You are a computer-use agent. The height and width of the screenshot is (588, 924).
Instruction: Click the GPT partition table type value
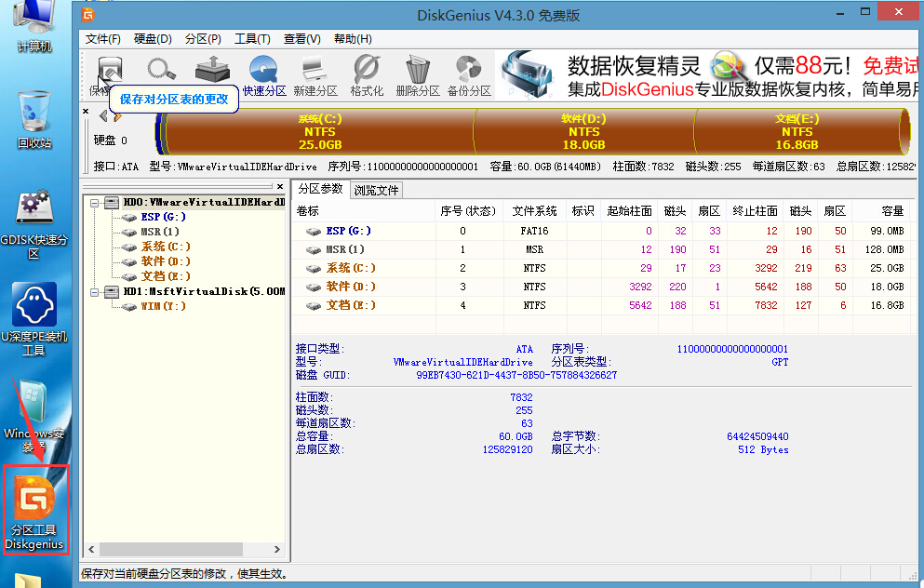(x=780, y=362)
